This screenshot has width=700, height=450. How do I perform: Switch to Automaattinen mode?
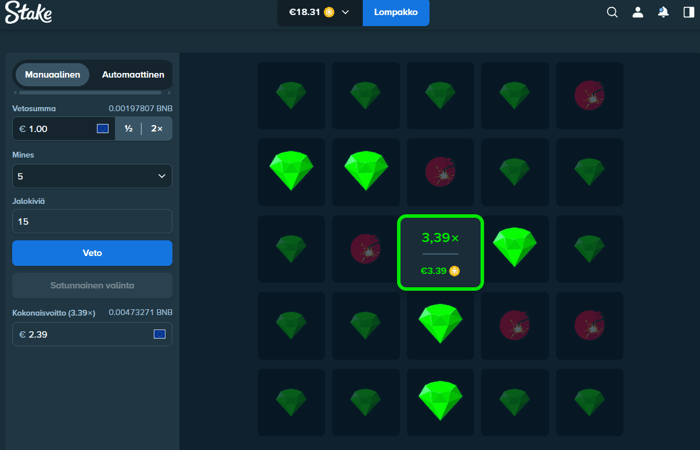[x=133, y=75]
